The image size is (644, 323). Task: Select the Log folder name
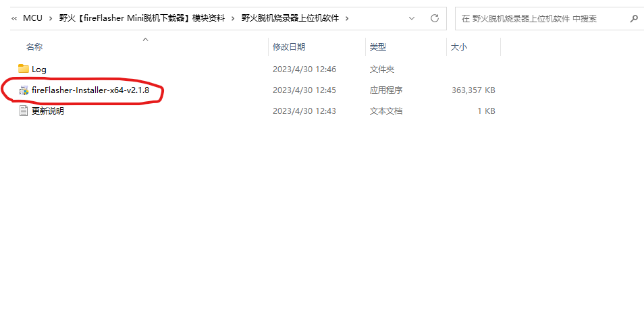pos(39,69)
